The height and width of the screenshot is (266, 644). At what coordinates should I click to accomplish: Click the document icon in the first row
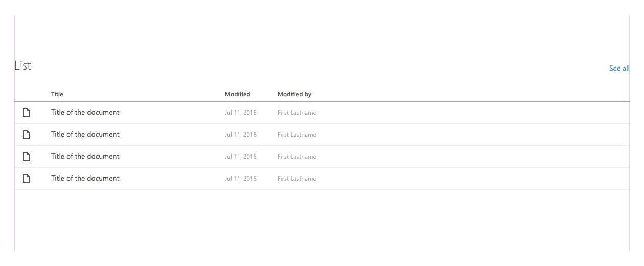tap(27, 113)
